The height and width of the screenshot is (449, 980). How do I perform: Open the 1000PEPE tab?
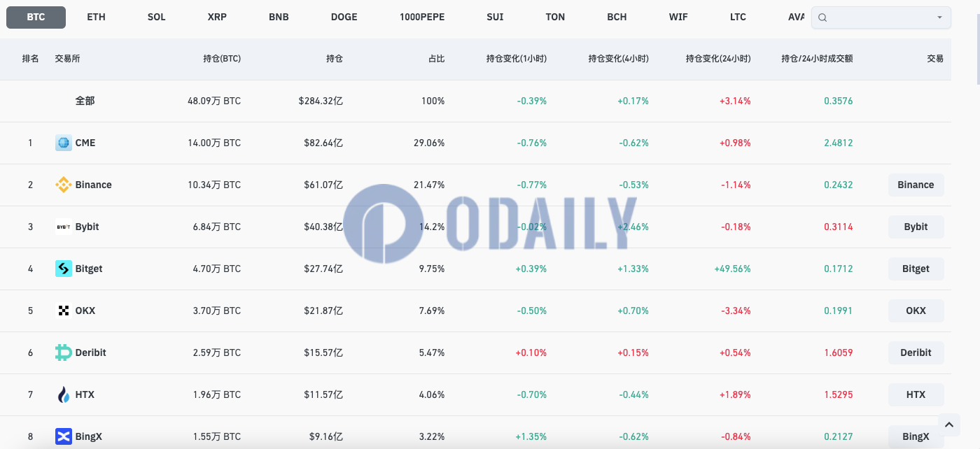coord(422,17)
